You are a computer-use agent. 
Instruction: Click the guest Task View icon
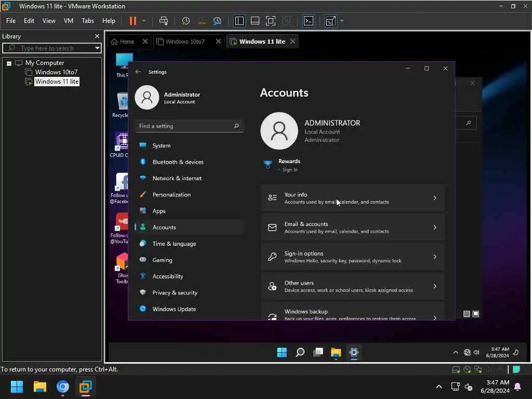click(318, 353)
